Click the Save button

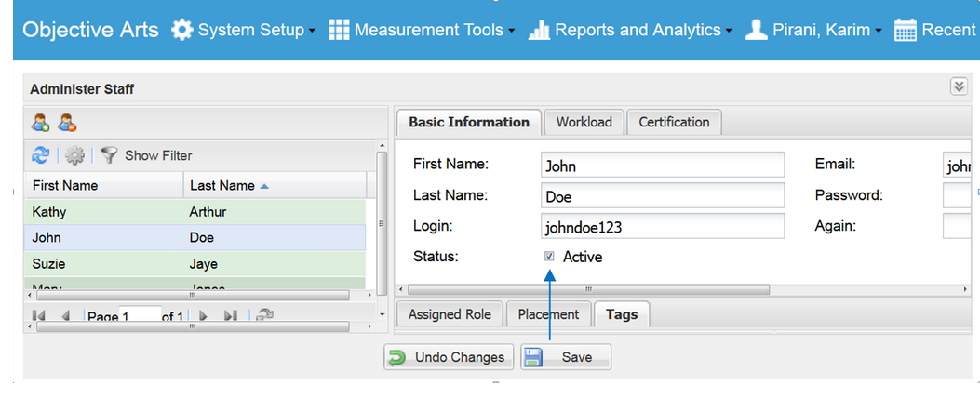pos(566,357)
